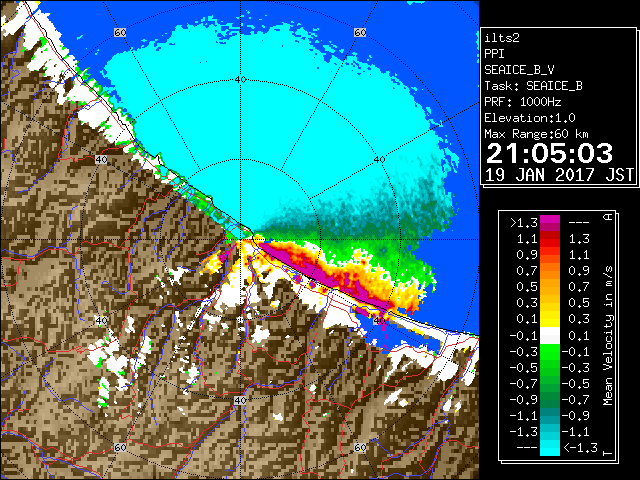This screenshot has width=640, height=480.
Task: Click the southwest '60' range ring label
Action: tap(120, 447)
